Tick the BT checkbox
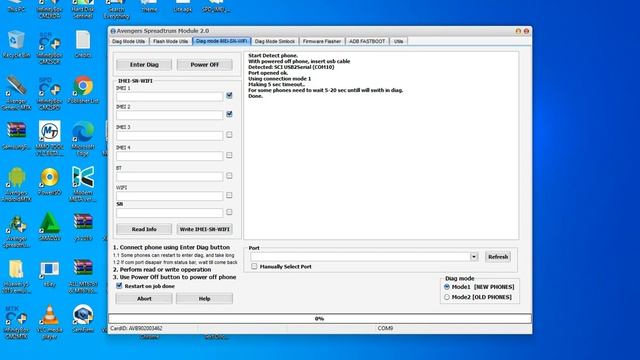This screenshot has height=360, width=640. (229, 176)
